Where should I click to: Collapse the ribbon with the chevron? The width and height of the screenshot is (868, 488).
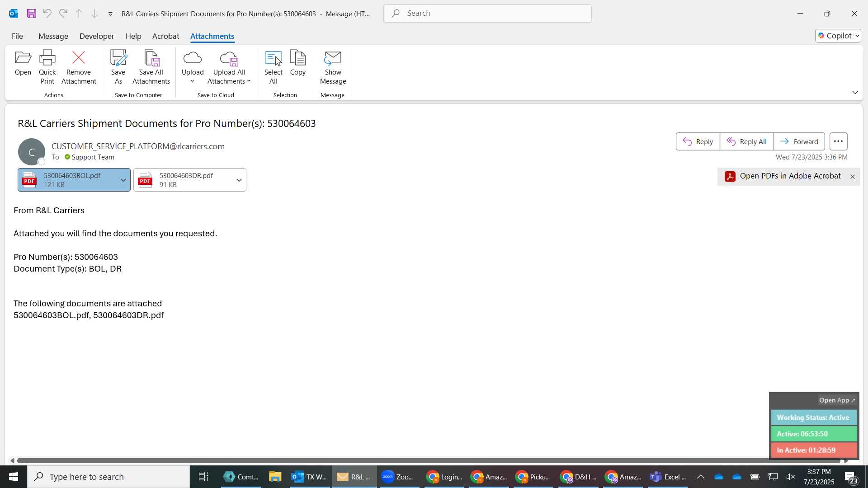coord(855,93)
